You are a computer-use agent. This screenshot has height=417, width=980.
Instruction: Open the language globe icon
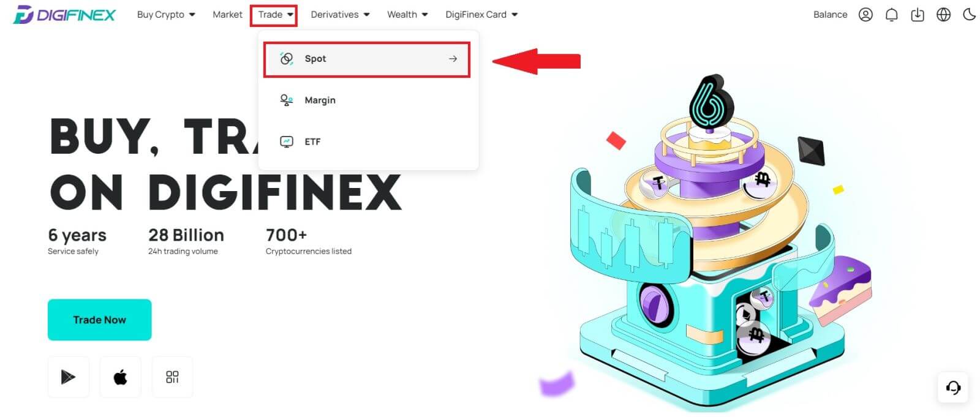[x=943, y=15]
